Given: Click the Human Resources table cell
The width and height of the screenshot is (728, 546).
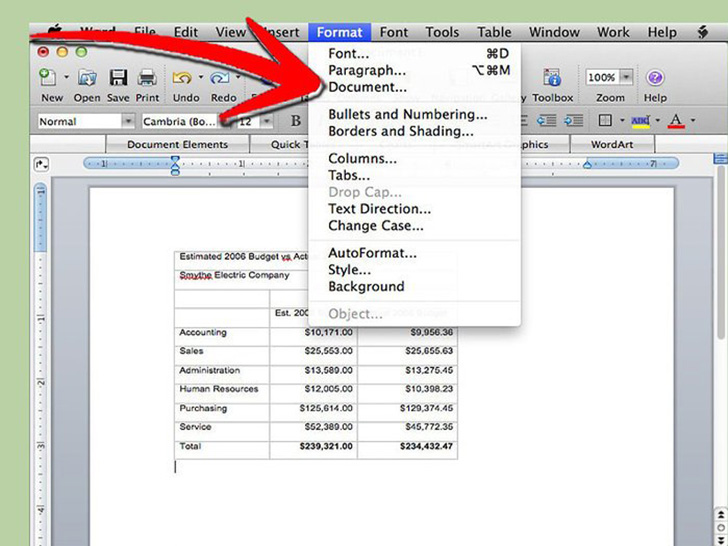Looking at the screenshot, I should (222, 393).
